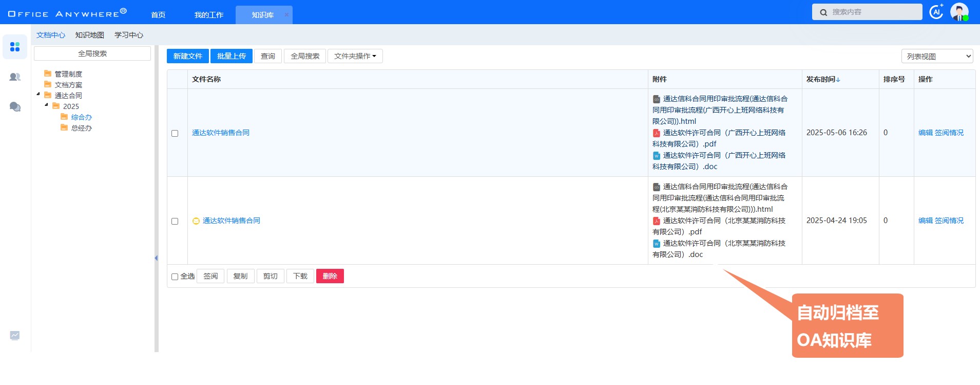
Task: Launch the AI assistant icon
Action: [x=936, y=11]
